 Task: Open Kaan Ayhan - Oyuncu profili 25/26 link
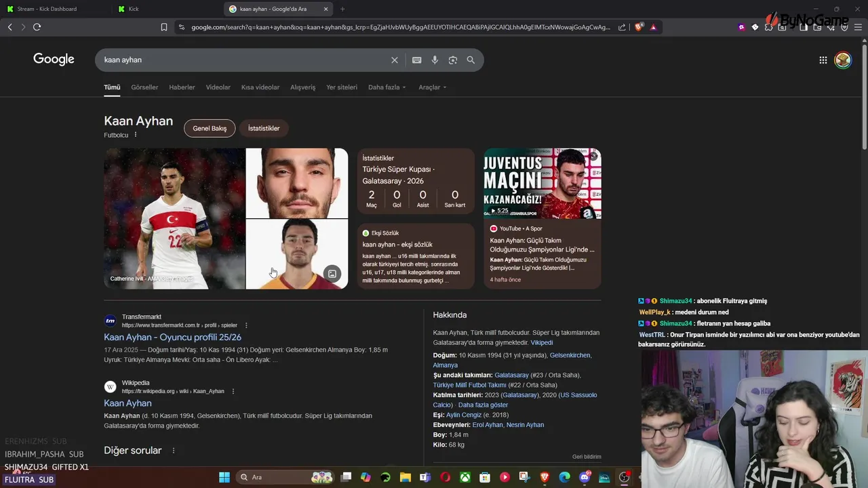(172, 338)
